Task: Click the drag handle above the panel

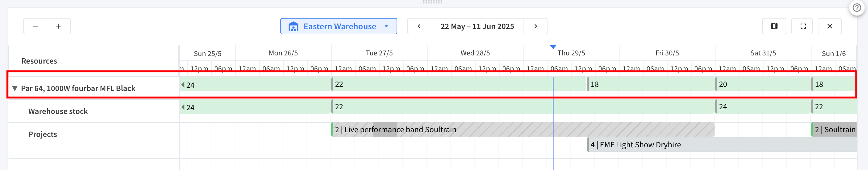Action: 433,2
